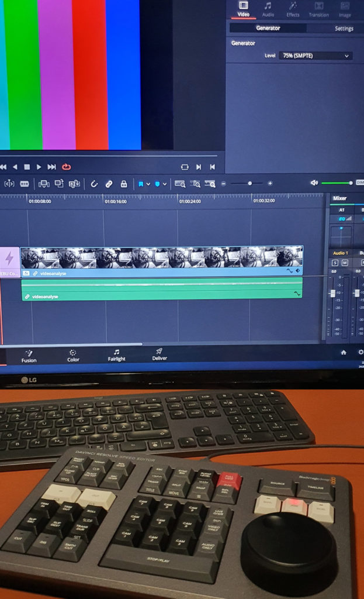
Task: Toggle linked selection chain icon
Action: [109, 184]
